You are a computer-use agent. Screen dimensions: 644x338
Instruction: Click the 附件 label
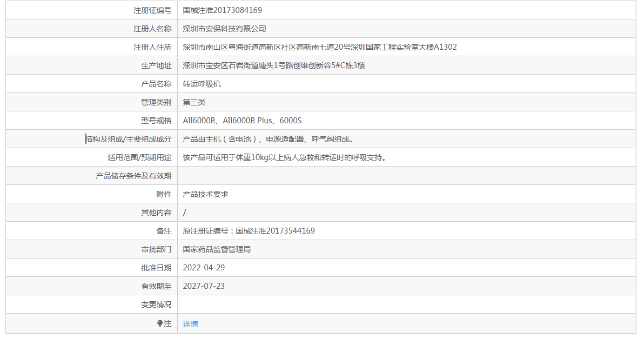click(x=164, y=194)
